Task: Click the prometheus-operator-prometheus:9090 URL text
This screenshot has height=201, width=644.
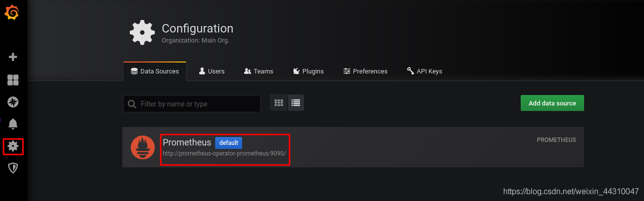Action: coord(225,153)
